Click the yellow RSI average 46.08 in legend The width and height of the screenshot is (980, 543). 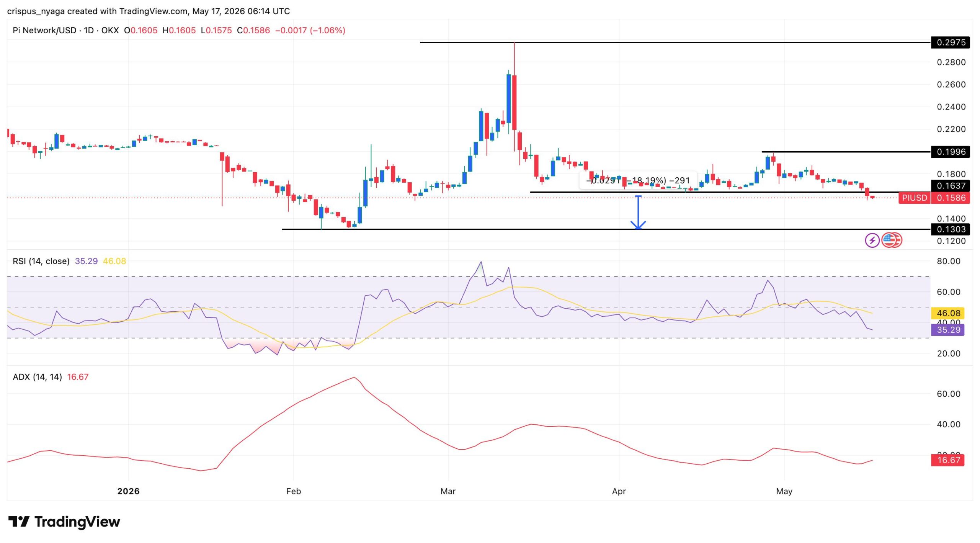click(114, 261)
